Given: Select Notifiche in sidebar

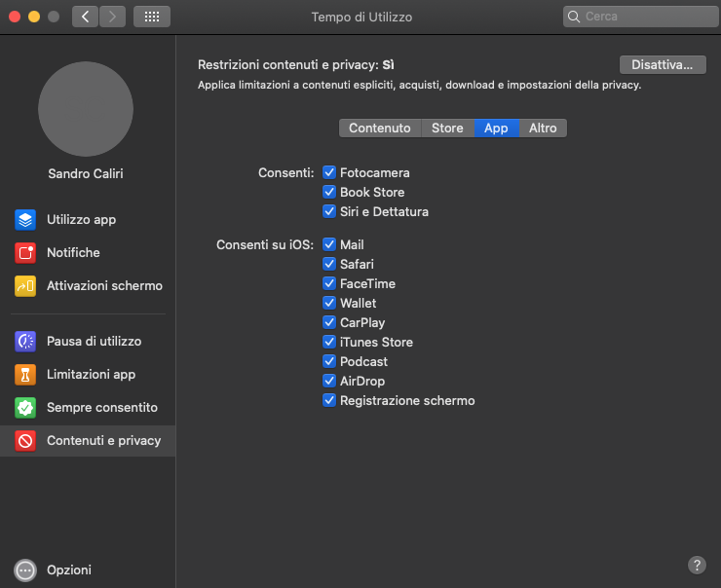Looking at the screenshot, I should 88,253.
